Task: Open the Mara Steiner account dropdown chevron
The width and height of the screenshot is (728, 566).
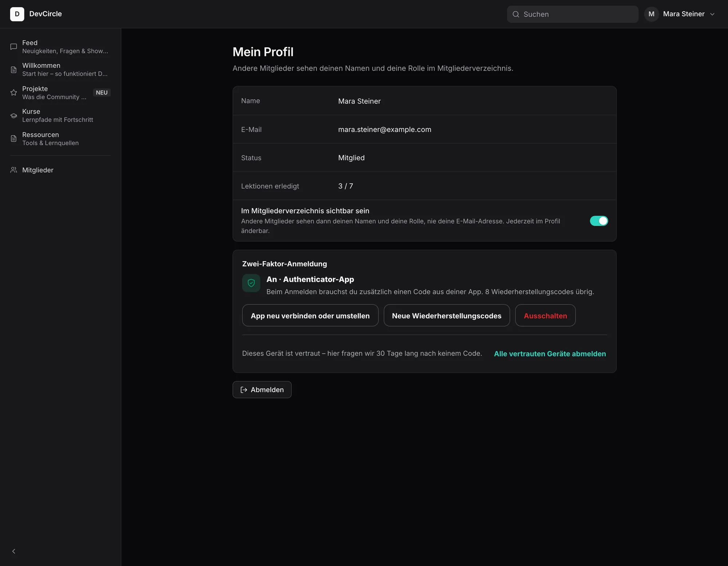Action: tap(712, 14)
